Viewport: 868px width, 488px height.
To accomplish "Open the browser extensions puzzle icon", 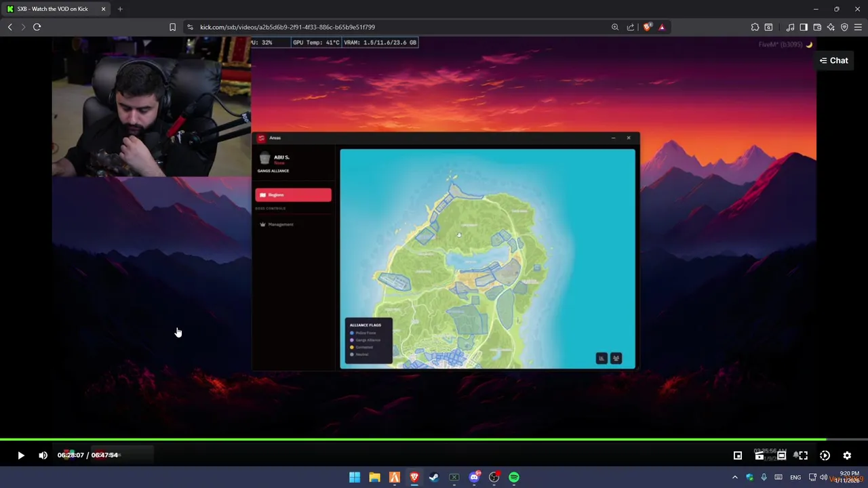I will pos(755,27).
